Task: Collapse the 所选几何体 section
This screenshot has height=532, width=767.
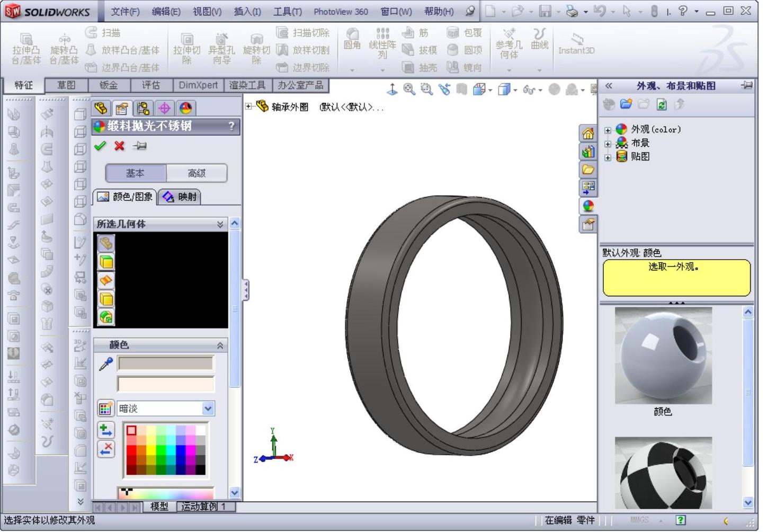Action: click(220, 224)
